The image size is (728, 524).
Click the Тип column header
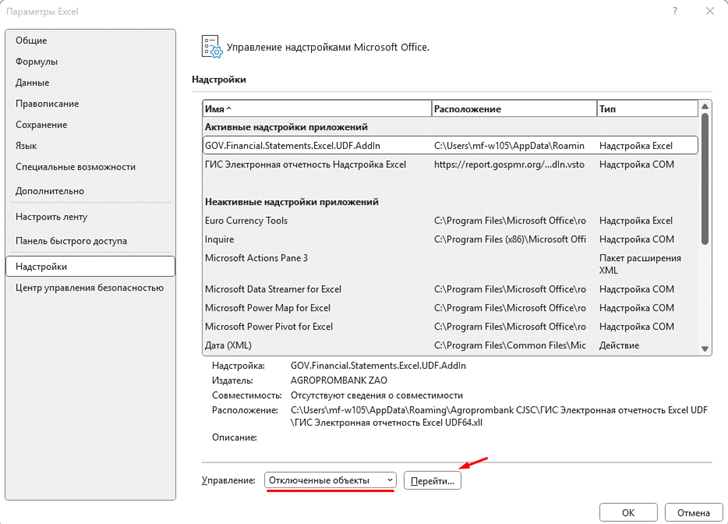(645, 108)
